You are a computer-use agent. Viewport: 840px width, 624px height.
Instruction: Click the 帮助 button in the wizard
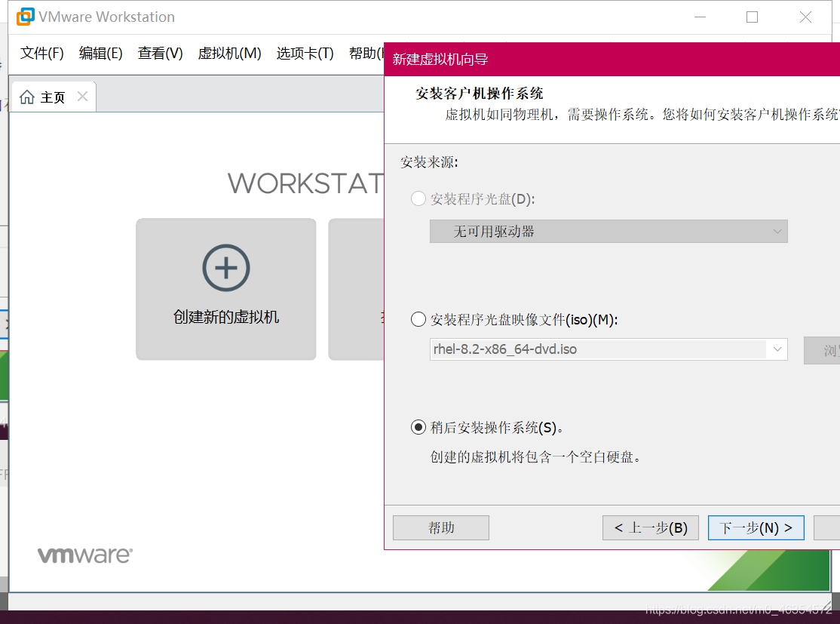pyautogui.click(x=441, y=528)
